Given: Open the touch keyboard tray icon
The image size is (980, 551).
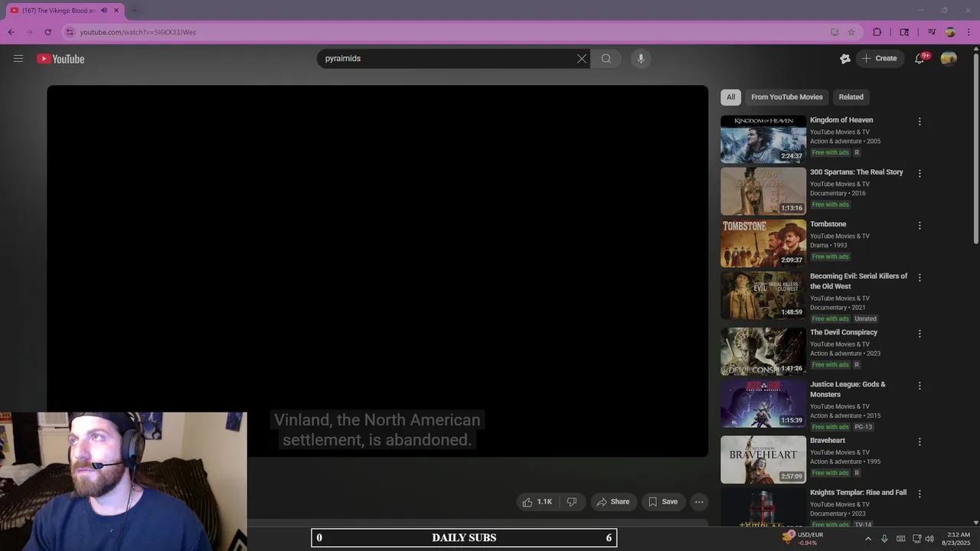Looking at the screenshot, I should click(900, 539).
